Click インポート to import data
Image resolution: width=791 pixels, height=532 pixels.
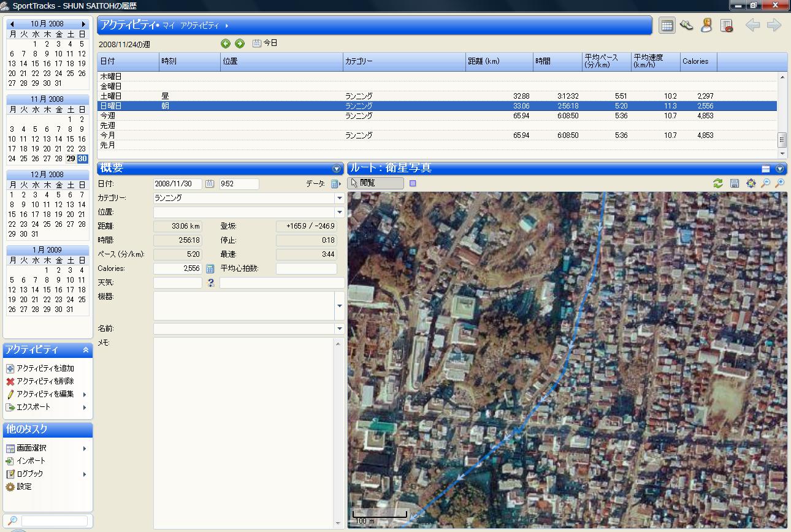click(x=26, y=461)
